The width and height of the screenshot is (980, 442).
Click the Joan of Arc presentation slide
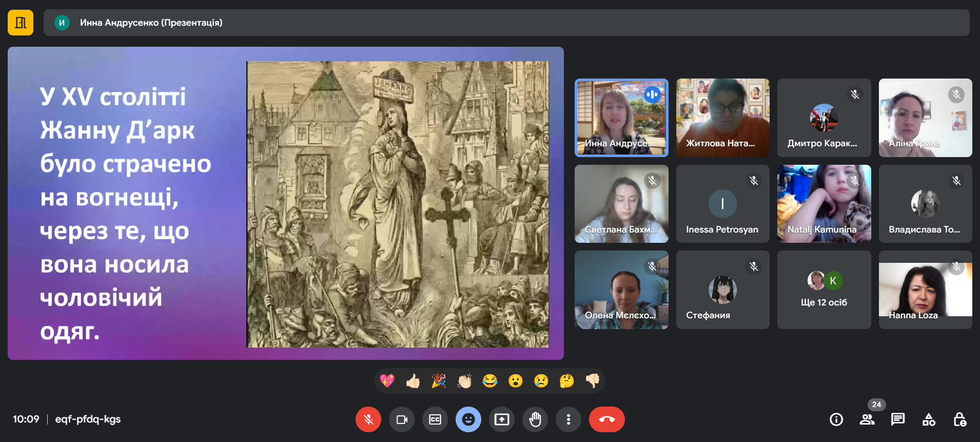[285, 203]
